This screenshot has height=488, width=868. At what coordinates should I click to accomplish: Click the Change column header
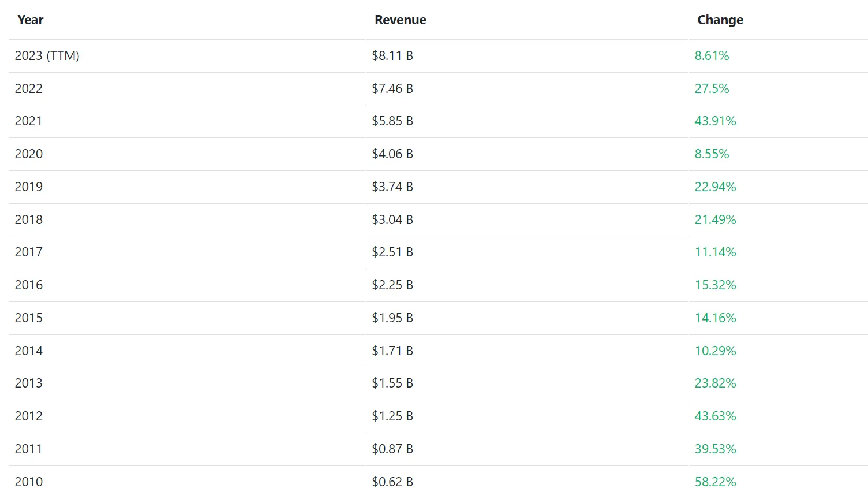(x=720, y=20)
